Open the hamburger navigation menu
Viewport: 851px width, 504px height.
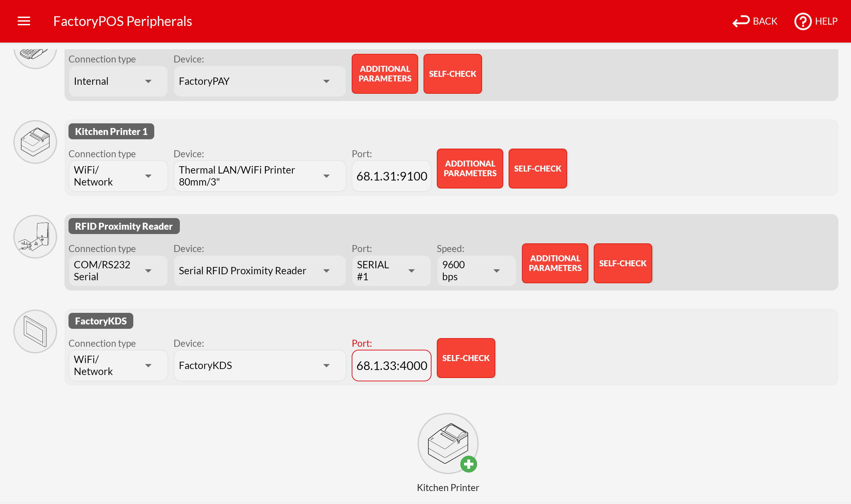24,21
